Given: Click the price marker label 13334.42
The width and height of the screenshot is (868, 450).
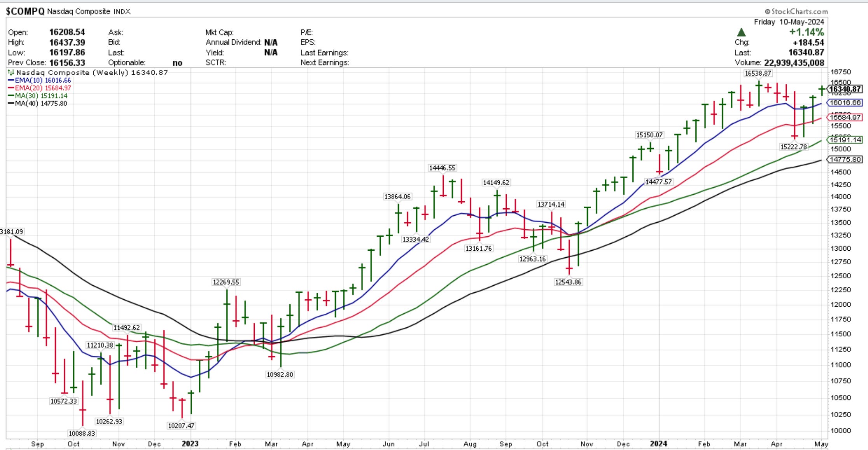Looking at the screenshot, I should 416,239.
